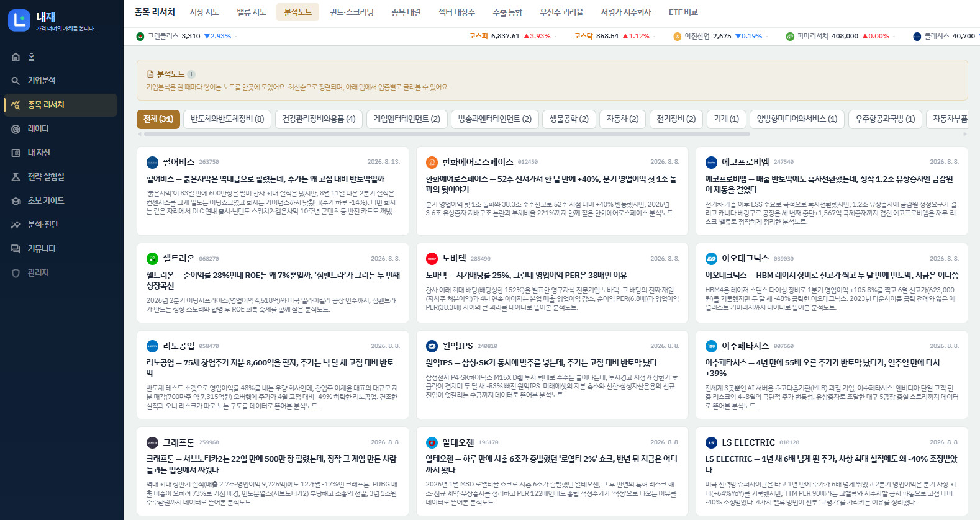
Task: Filter by 양방향미디어와서비스 (1)
Action: pyautogui.click(x=797, y=119)
